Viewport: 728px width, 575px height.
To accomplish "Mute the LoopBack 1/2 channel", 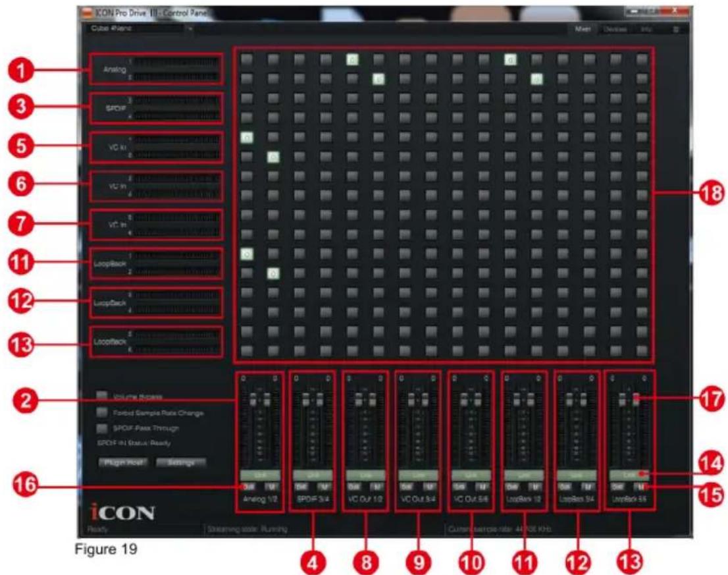I will (536, 487).
